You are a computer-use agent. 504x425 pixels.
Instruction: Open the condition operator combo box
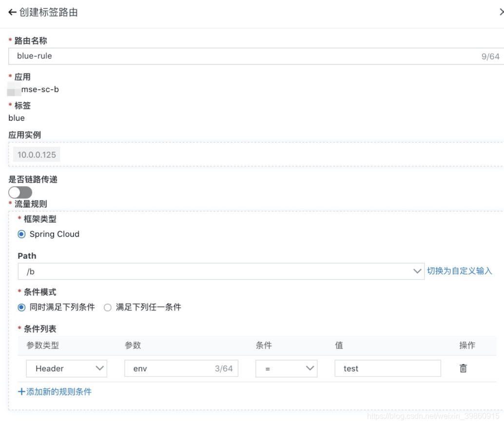click(286, 368)
